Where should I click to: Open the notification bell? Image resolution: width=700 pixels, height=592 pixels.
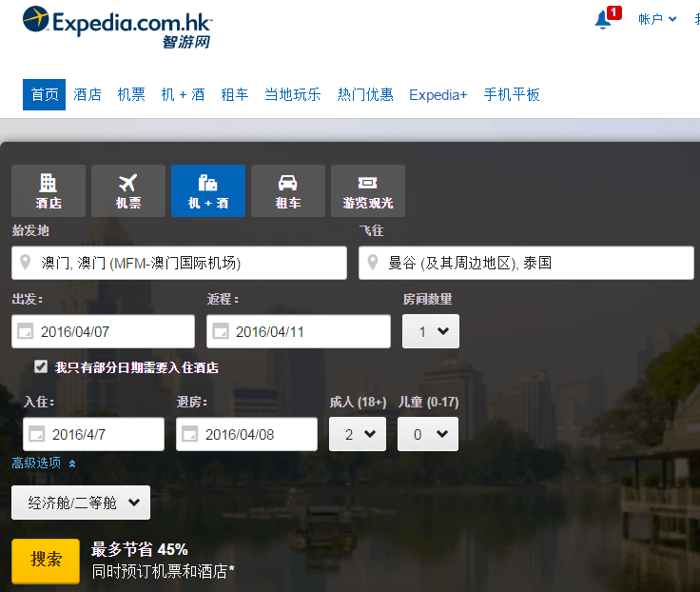607,18
